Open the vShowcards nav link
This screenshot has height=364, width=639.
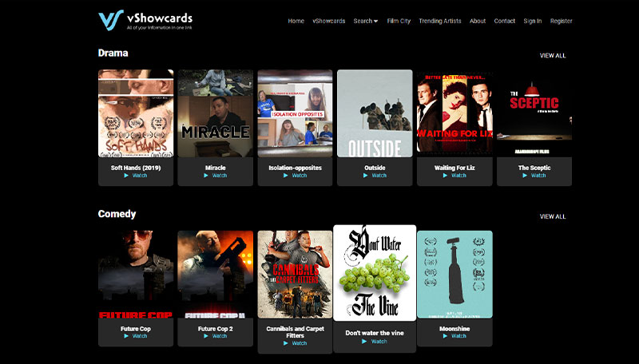tap(328, 21)
